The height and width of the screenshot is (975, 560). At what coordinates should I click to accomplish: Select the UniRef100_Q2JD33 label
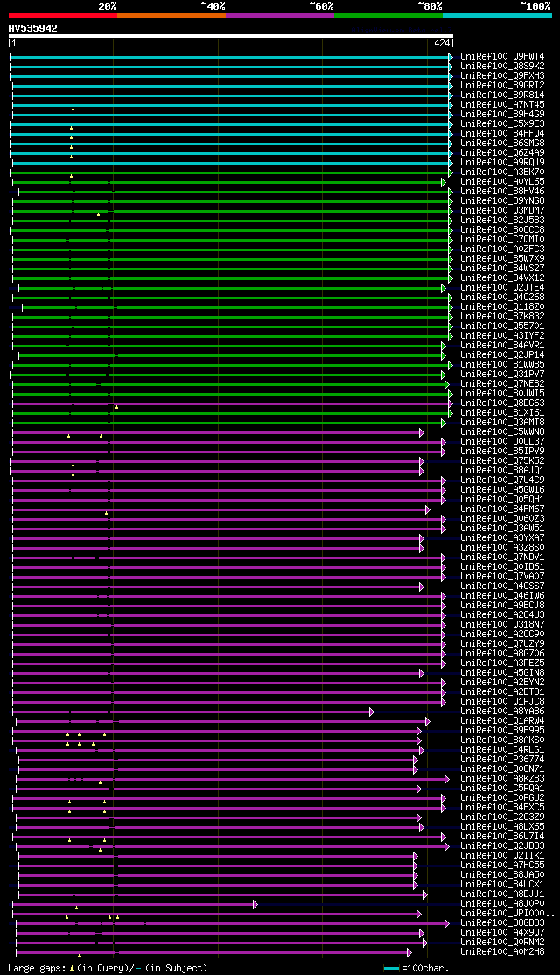tap(503, 846)
